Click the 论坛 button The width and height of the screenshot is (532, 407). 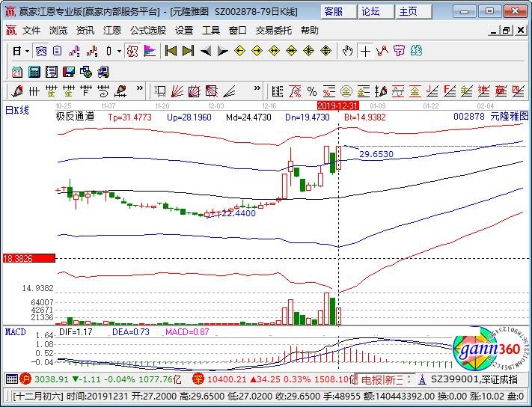tap(376, 12)
